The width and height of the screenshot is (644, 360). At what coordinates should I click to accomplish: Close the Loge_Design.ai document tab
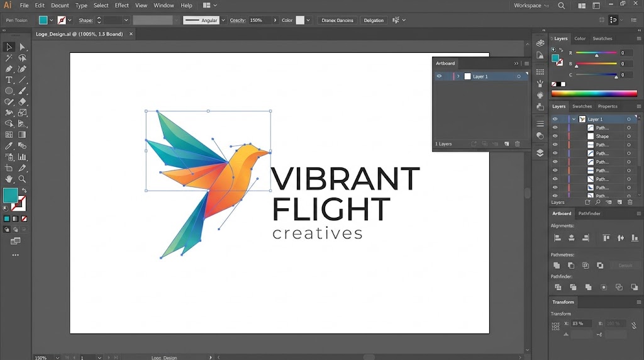[x=131, y=34]
